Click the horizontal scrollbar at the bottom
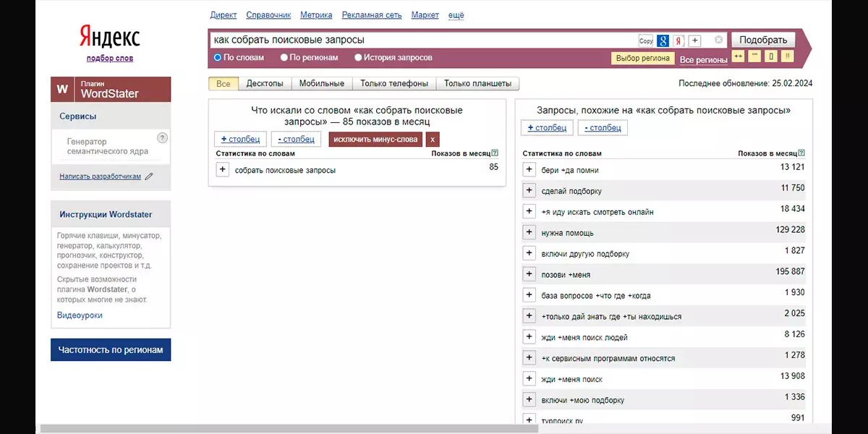 click(x=289, y=429)
